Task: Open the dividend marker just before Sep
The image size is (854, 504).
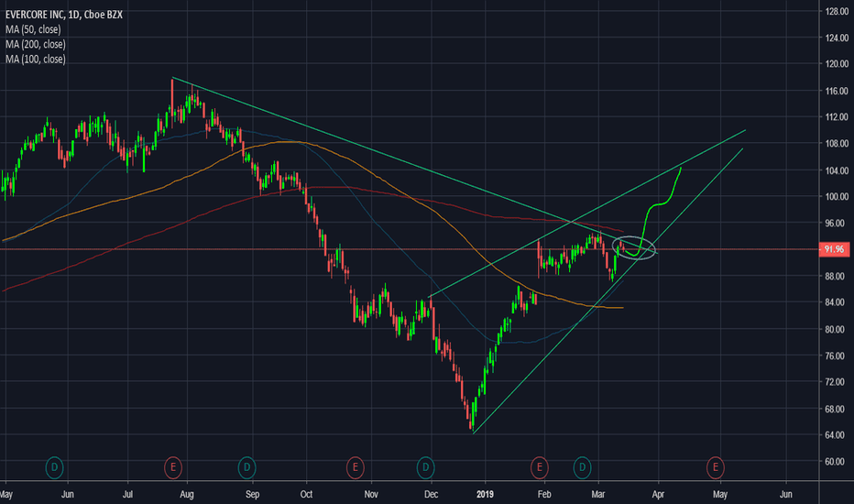Action: [246, 467]
